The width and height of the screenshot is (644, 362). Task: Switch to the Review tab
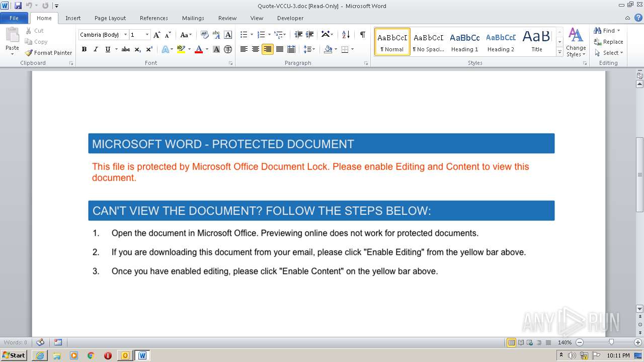click(x=227, y=18)
